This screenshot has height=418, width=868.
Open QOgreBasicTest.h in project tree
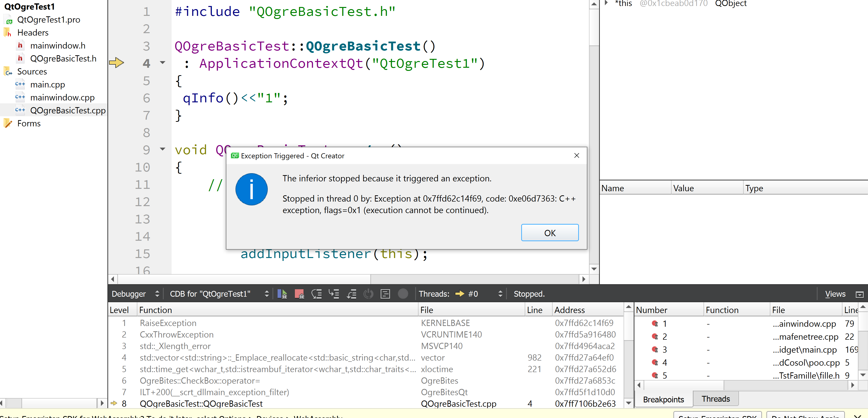click(x=63, y=59)
